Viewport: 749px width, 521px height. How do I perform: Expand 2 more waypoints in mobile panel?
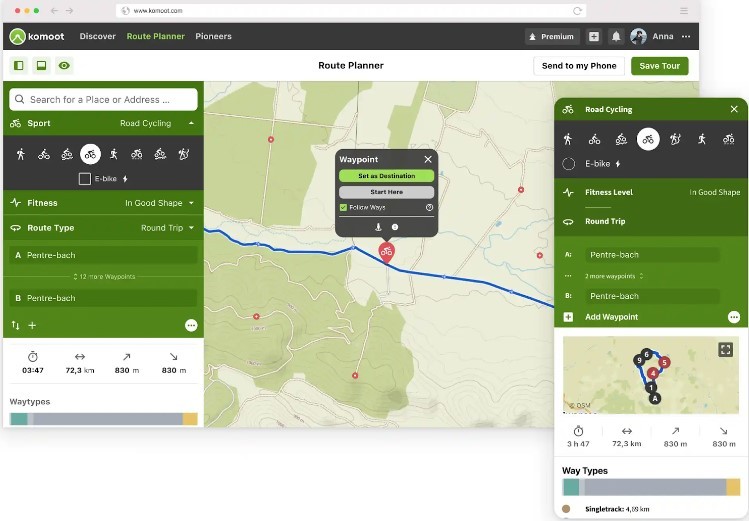tap(614, 276)
